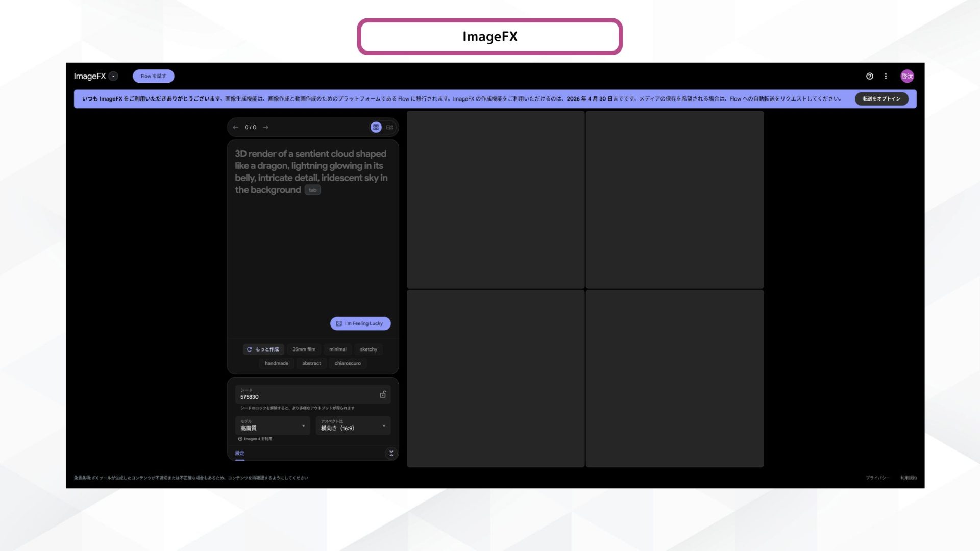
Task: Click the もっと作成 refresh chip
Action: pyautogui.click(x=263, y=349)
